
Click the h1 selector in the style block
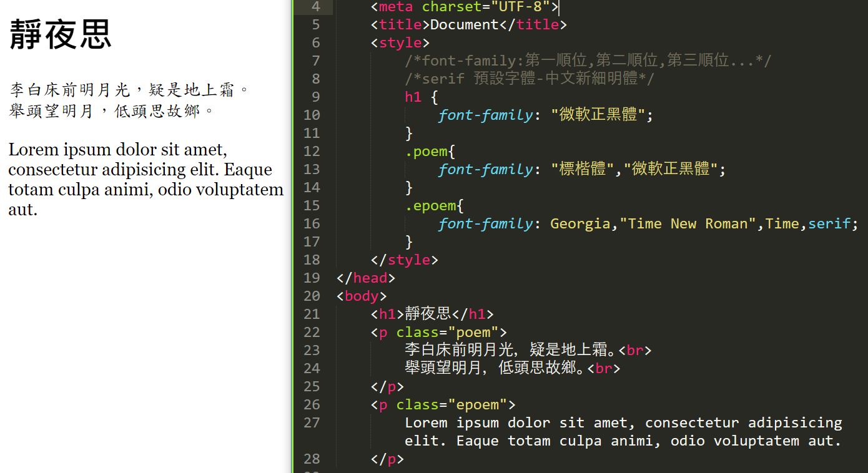[x=413, y=97]
